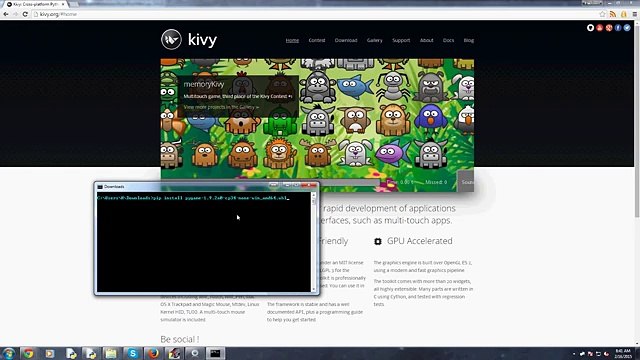Image resolution: width=640 pixels, height=360 pixels.
Task: Click the yellow bell extension icon
Action: click(624, 14)
